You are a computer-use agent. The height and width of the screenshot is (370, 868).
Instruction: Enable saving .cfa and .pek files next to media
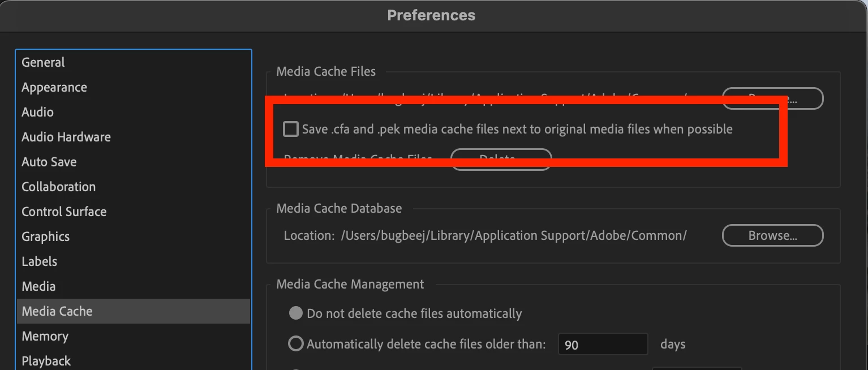tap(291, 129)
